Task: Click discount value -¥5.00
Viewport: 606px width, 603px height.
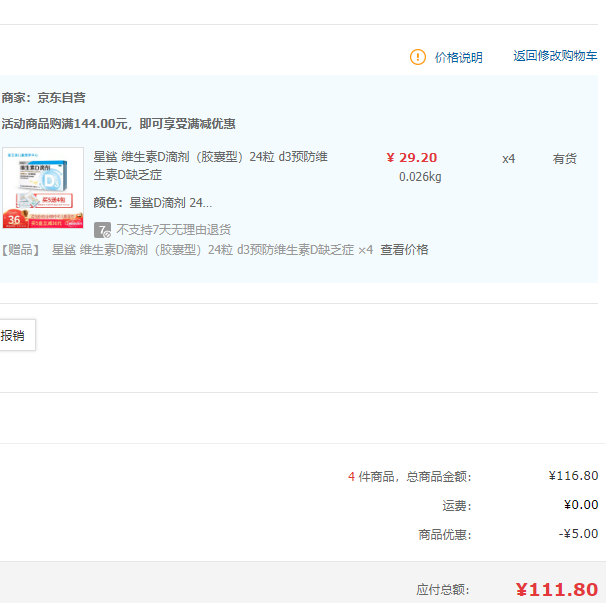Action: 578,534
